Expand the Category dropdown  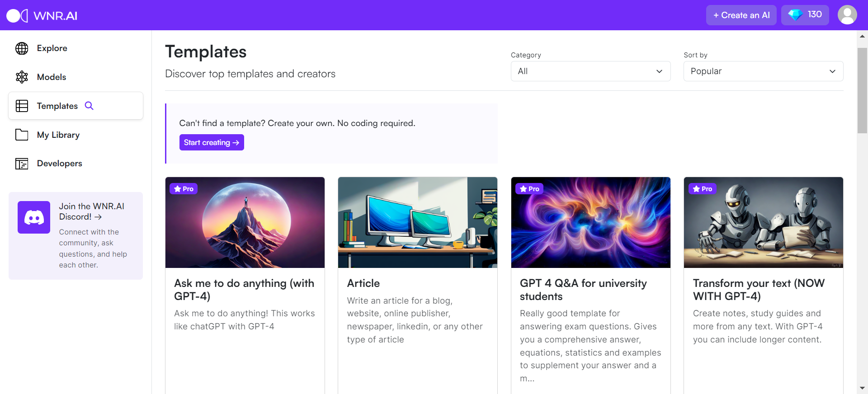[590, 71]
